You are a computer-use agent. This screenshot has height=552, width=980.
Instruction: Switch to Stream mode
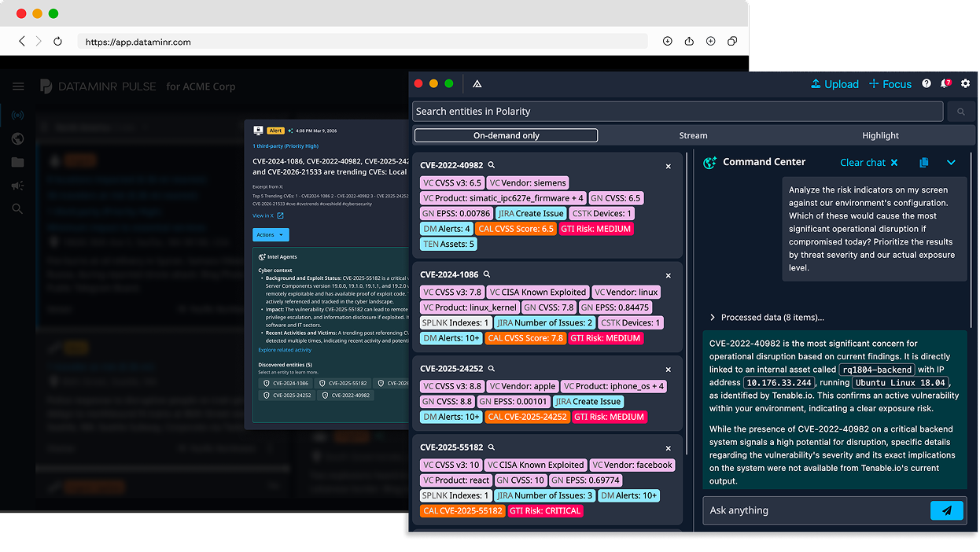693,135
